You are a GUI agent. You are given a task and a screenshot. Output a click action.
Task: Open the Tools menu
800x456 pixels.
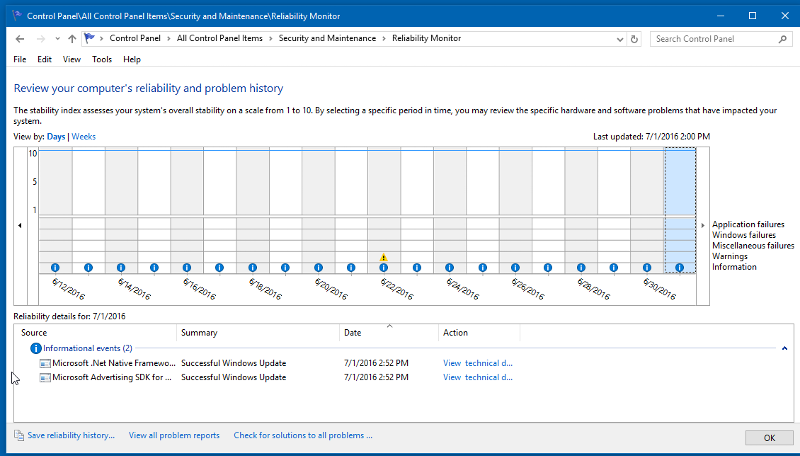(x=102, y=59)
